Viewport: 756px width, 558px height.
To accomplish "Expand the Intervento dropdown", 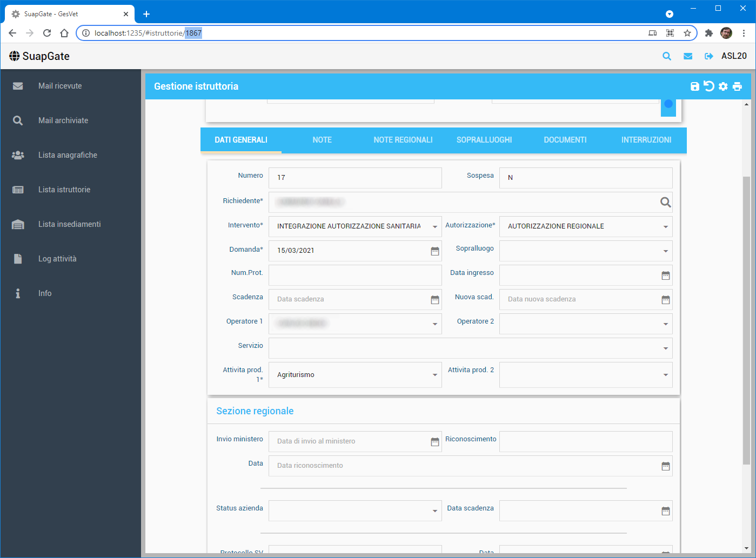I will pyautogui.click(x=435, y=227).
